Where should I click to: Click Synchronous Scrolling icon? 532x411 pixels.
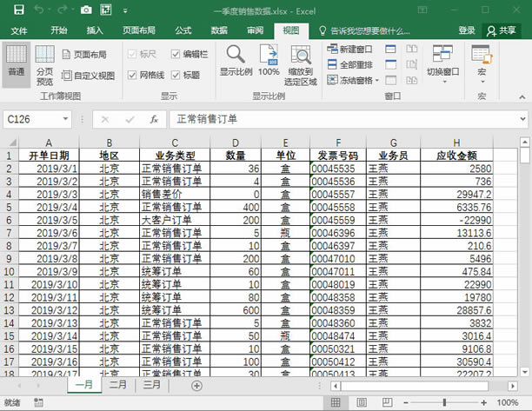(411, 64)
